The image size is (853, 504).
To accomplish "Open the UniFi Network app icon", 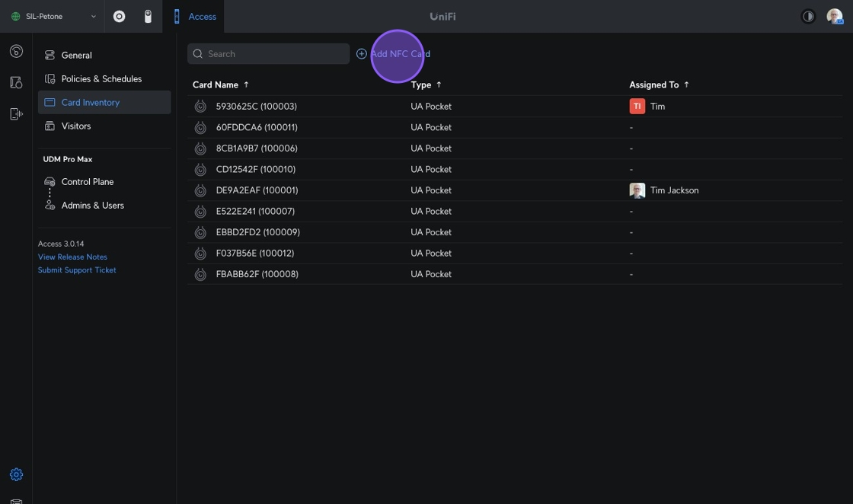I will [x=119, y=16].
